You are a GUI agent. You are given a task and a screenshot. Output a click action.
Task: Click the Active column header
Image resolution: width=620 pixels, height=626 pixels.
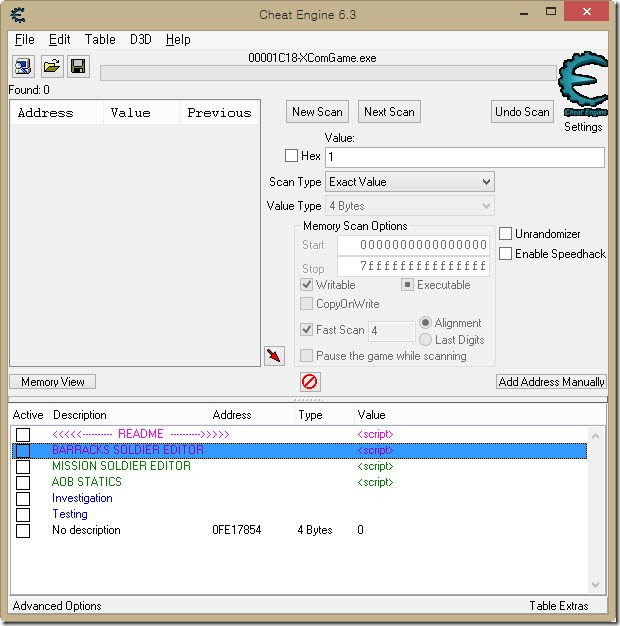[x=28, y=415]
